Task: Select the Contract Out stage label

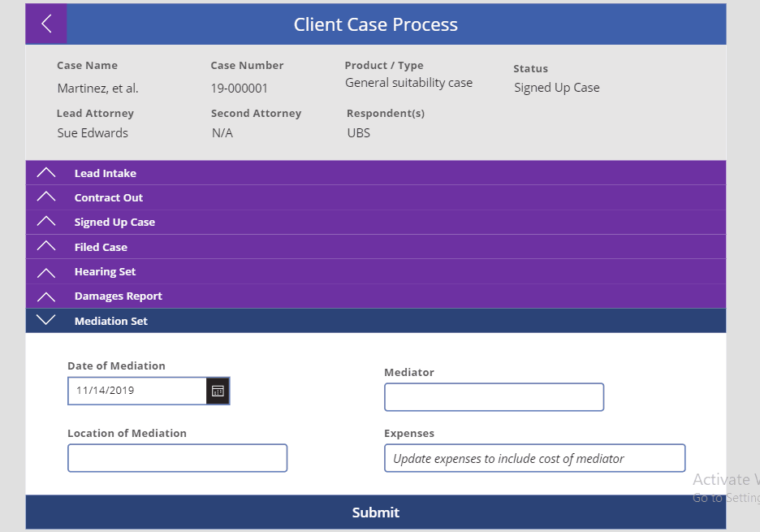Action: [109, 198]
